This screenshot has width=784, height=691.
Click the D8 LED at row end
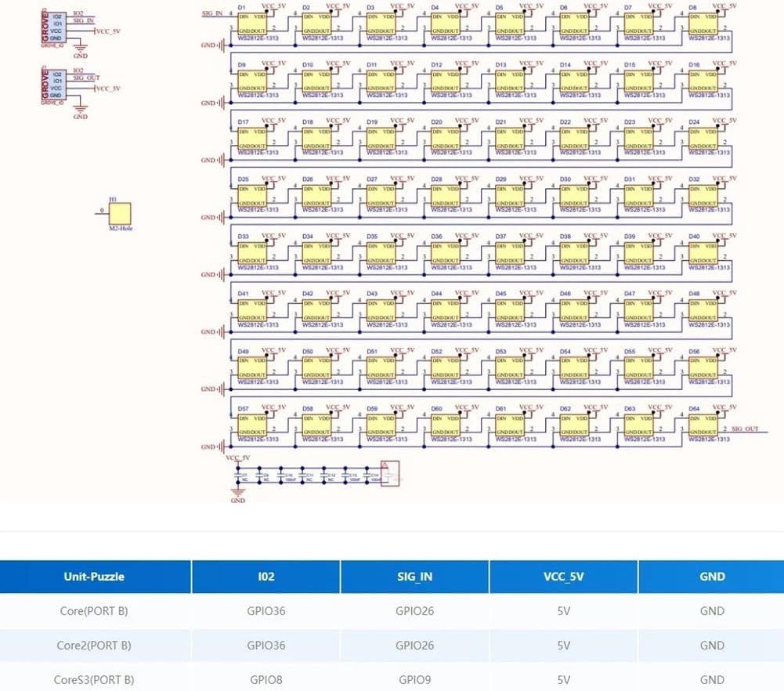[x=703, y=24]
